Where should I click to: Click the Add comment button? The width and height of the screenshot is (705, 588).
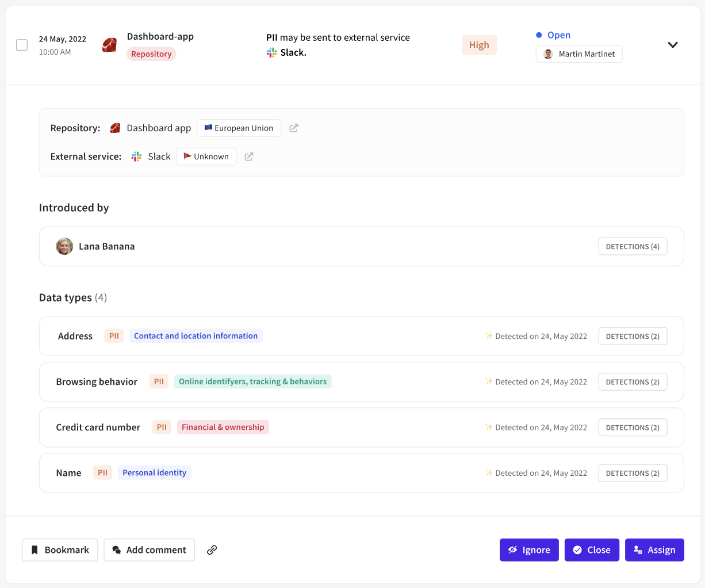coord(149,550)
